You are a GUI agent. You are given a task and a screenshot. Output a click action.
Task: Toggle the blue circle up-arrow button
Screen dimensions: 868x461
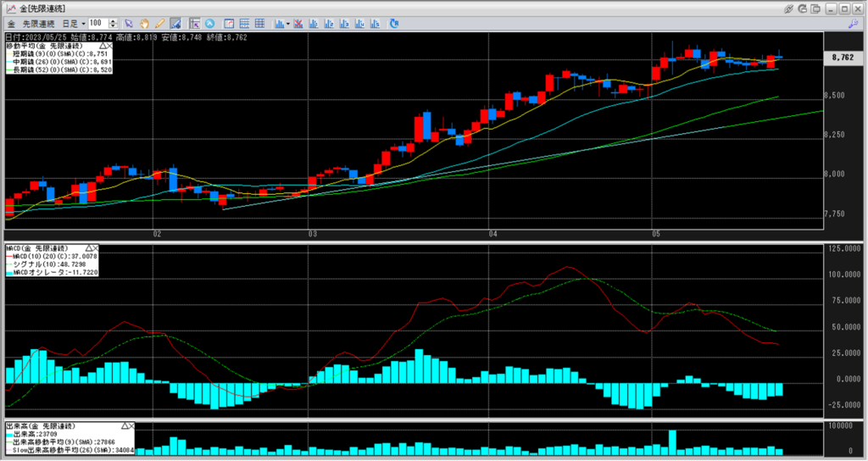point(210,23)
